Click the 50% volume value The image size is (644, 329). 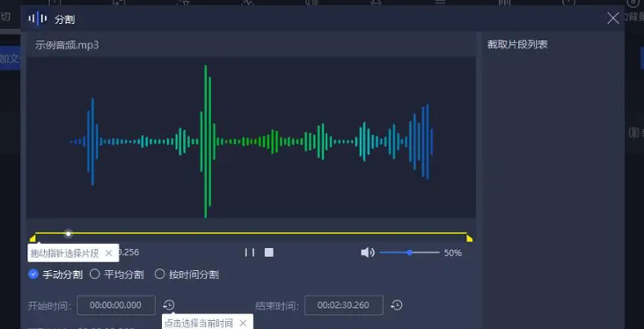[x=452, y=253]
